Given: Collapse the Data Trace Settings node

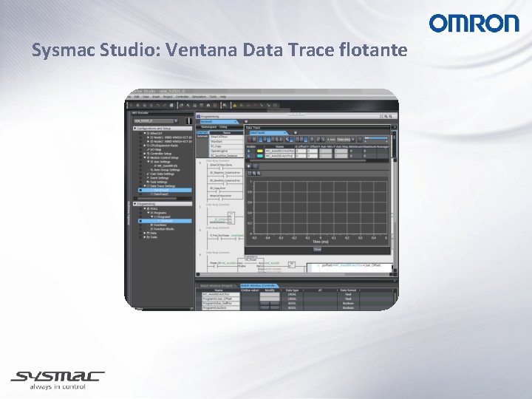Looking at the screenshot, I should coord(145,186).
